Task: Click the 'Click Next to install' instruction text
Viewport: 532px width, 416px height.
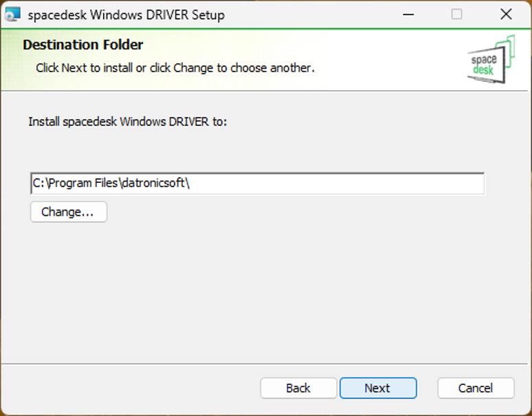Action: tap(175, 68)
